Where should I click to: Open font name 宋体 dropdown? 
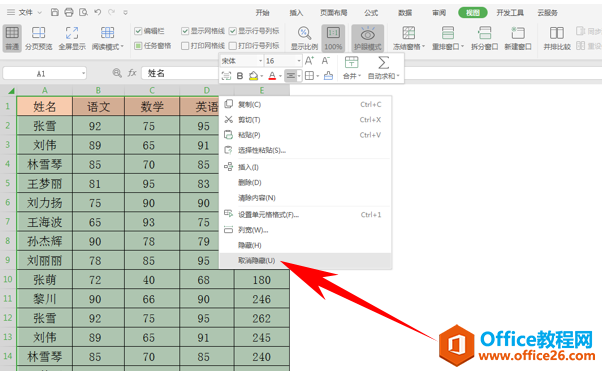[x=260, y=61]
